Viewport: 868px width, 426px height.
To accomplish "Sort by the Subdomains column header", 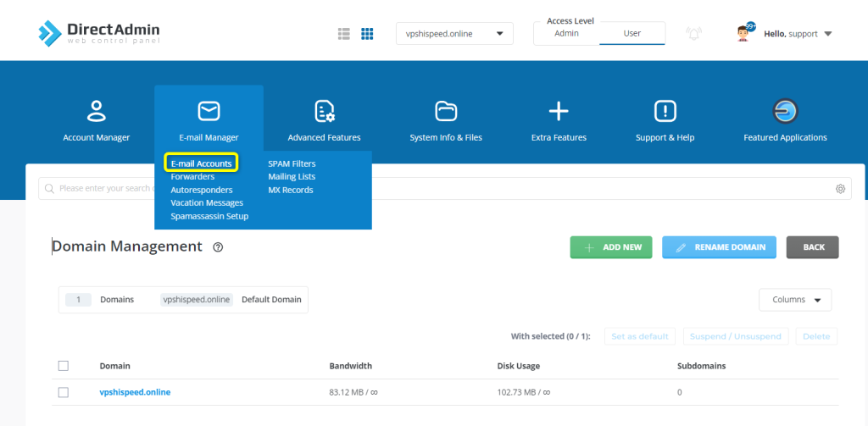I will [x=701, y=366].
